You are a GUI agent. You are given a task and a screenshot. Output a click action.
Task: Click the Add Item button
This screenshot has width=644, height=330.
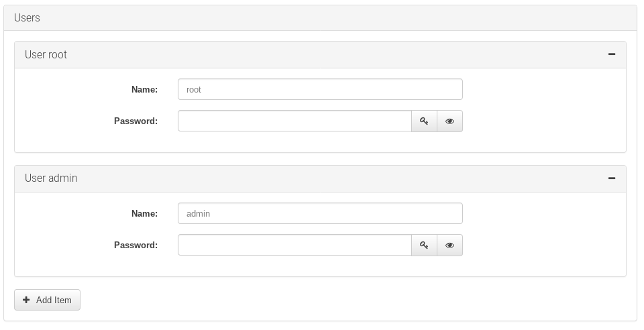[47, 300]
